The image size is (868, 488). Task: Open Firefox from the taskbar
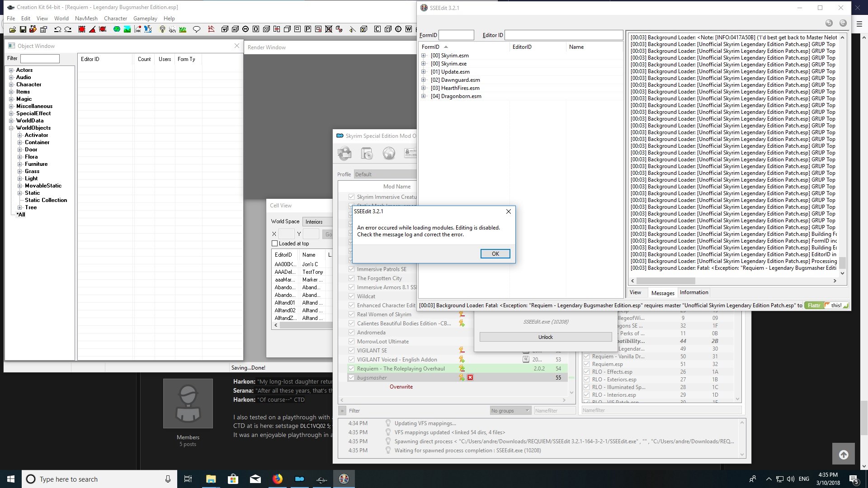(x=277, y=479)
